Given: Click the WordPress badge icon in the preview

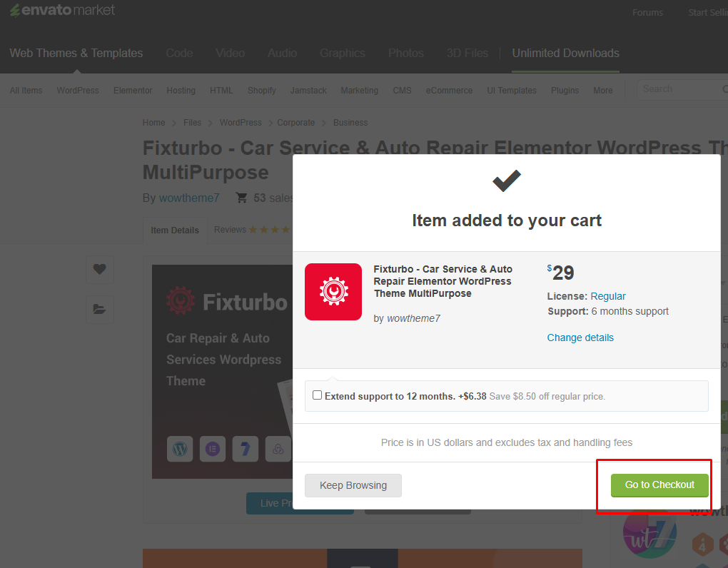Looking at the screenshot, I should pos(180,449).
